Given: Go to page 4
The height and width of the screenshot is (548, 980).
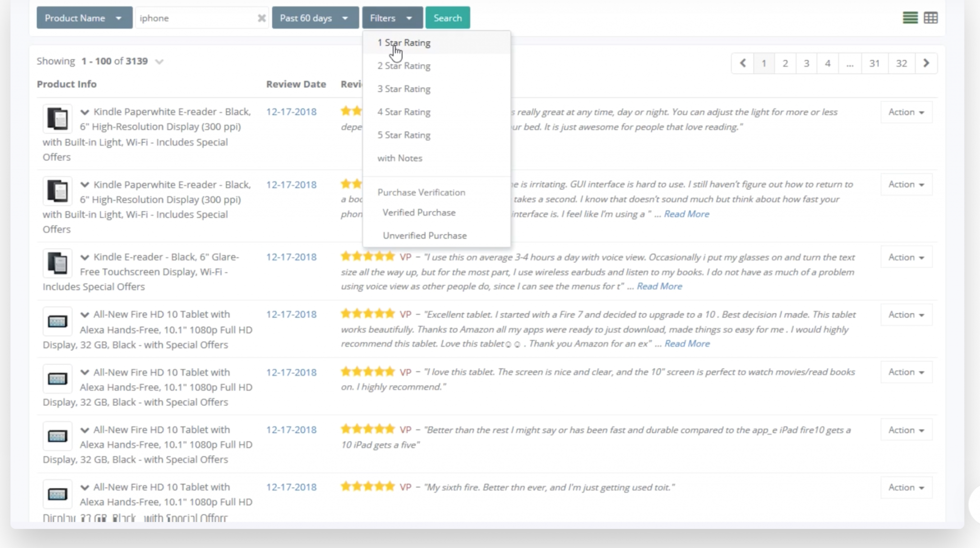Looking at the screenshot, I should (827, 63).
